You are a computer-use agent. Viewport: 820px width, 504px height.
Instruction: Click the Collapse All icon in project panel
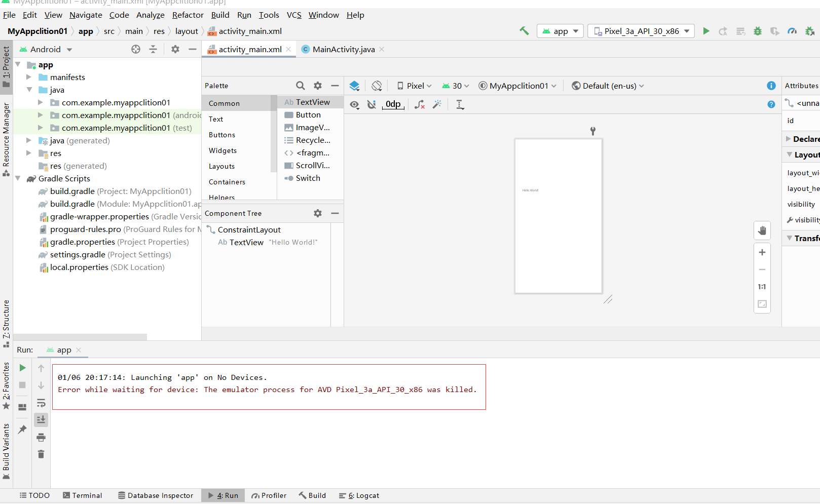pyautogui.click(x=153, y=49)
